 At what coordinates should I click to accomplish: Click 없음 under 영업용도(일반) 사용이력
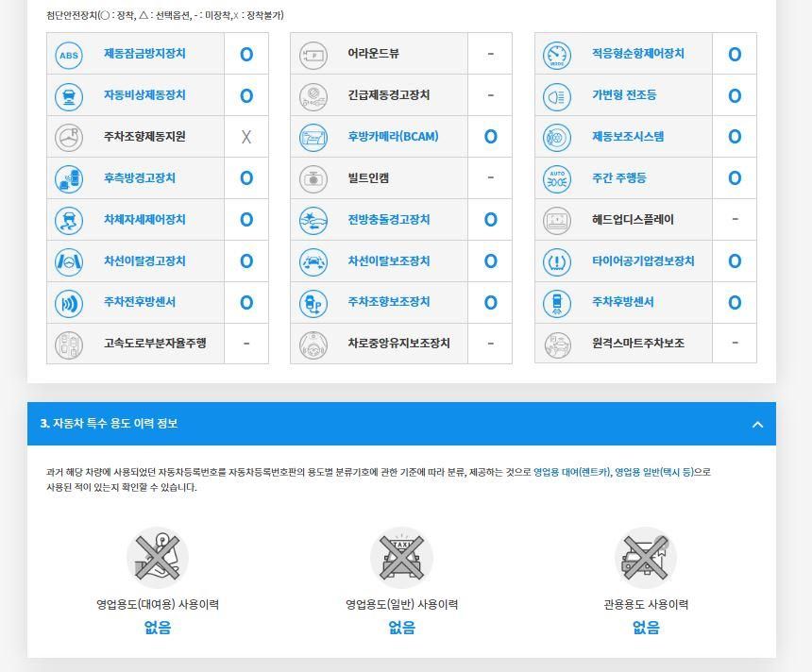[402, 628]
